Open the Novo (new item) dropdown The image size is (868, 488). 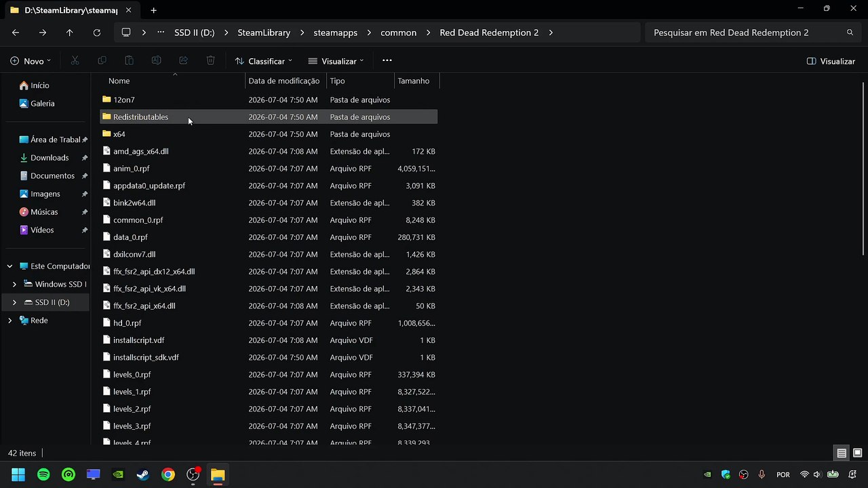pyautogui.click(x=31, y=61)
